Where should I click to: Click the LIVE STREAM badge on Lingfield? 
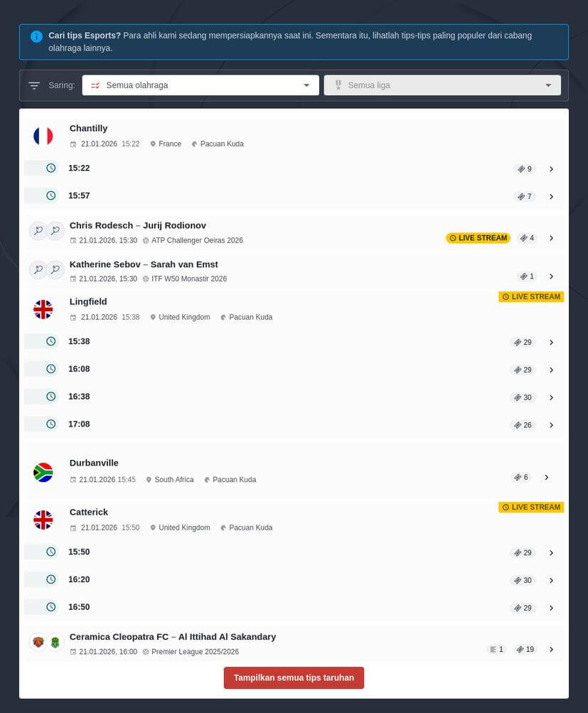pyautogui.click(x=530, y=296)
